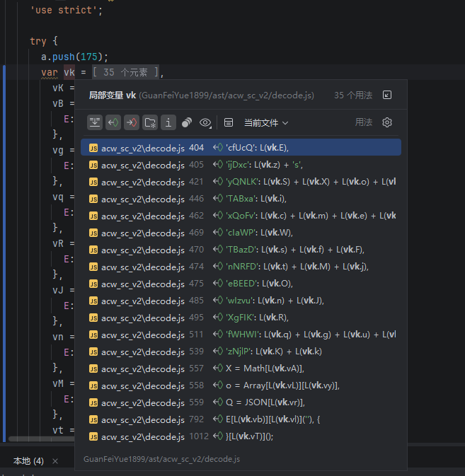
Task: Select usage at line 539 'zNjlP'
Action: coord(241,352)
